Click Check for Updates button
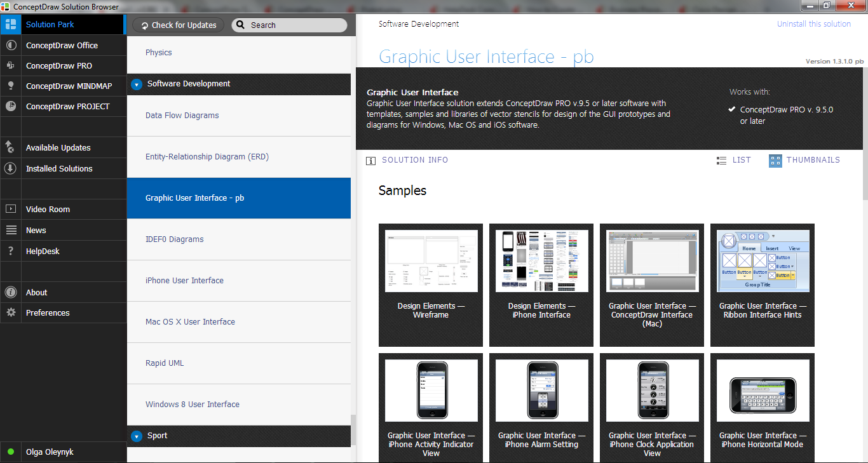Screen dimensions: 868x463 coord(178,25)
